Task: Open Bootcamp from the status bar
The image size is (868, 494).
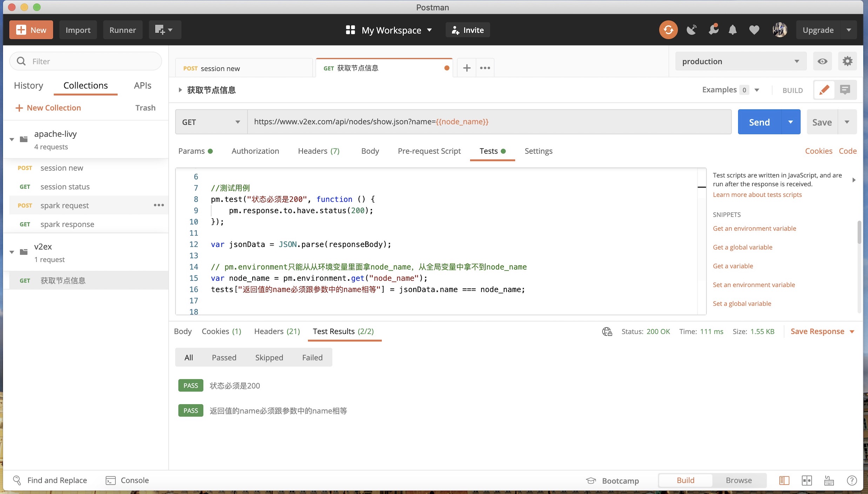Action: 613,481
